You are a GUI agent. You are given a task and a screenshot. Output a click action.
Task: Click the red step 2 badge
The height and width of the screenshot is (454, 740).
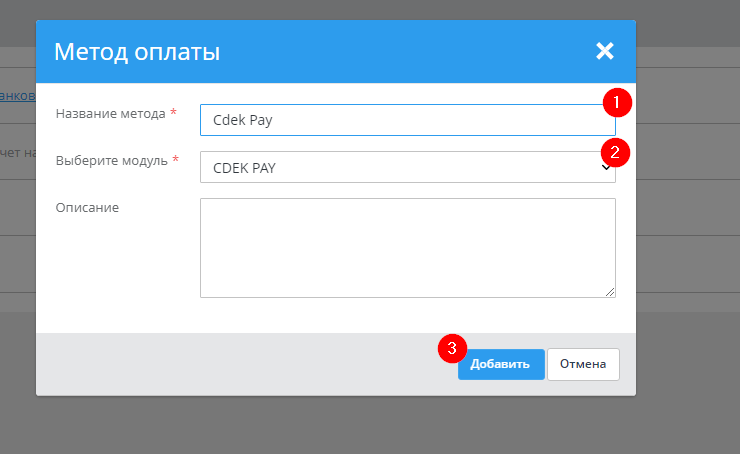(616, 152)
